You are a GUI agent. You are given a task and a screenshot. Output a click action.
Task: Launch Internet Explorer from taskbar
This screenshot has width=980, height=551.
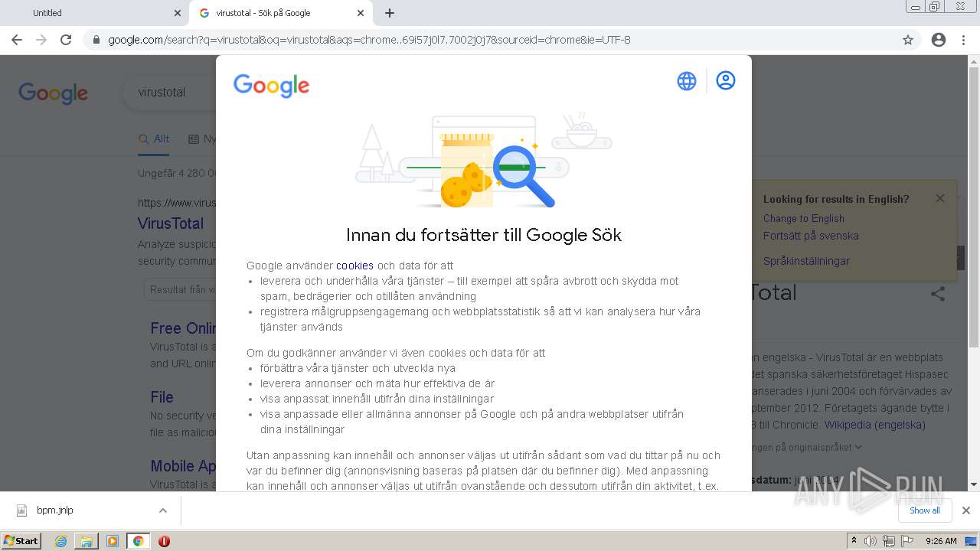61,541
